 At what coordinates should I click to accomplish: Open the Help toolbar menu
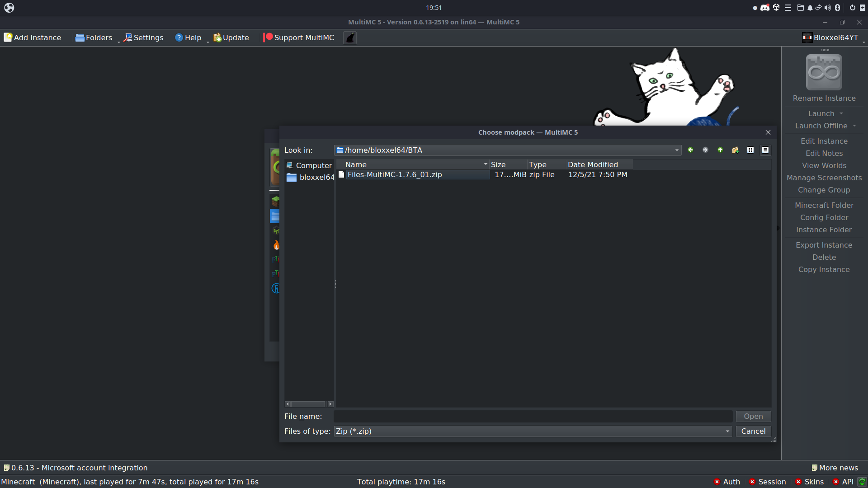pyautogui.click(x=188, y=38)
